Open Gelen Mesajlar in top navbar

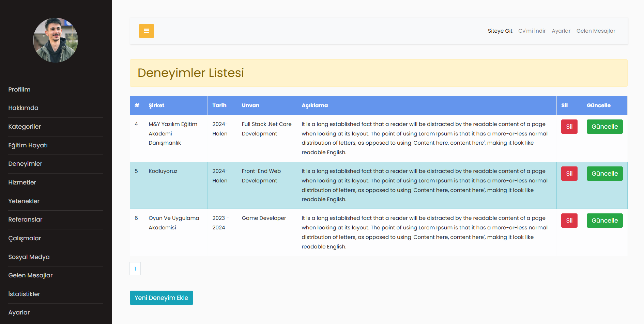coord(596,31)
